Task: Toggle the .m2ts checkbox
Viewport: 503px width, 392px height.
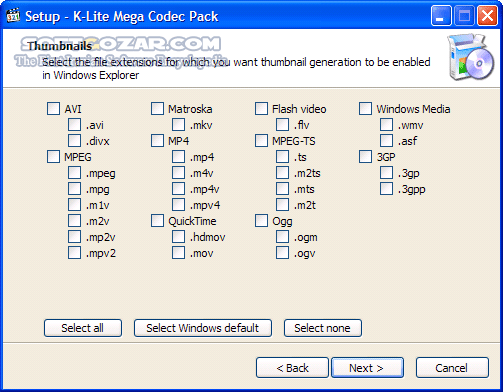Action: pyautogui.click(x=282, y=173)
